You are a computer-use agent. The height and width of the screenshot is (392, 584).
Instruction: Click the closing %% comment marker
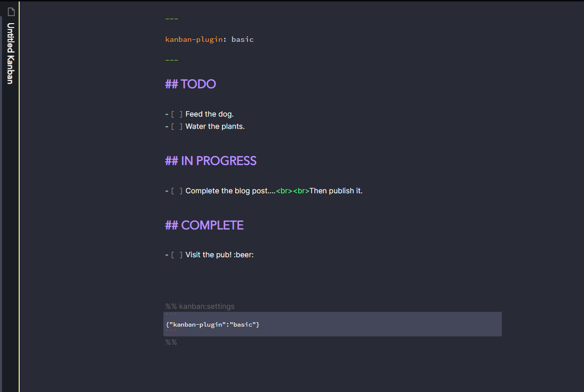pos(171,342)
